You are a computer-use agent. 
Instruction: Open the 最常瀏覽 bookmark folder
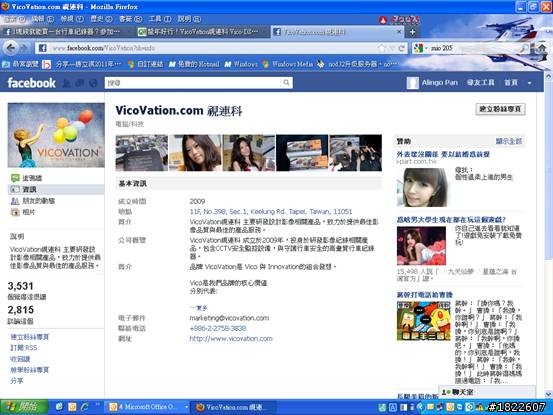pyautogui.click(x=20, y=64)
